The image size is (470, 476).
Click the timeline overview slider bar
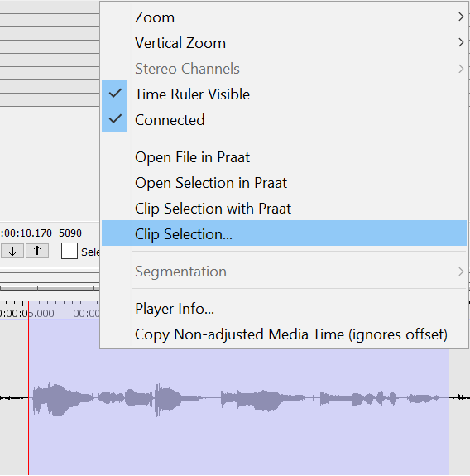click(50, 287)
